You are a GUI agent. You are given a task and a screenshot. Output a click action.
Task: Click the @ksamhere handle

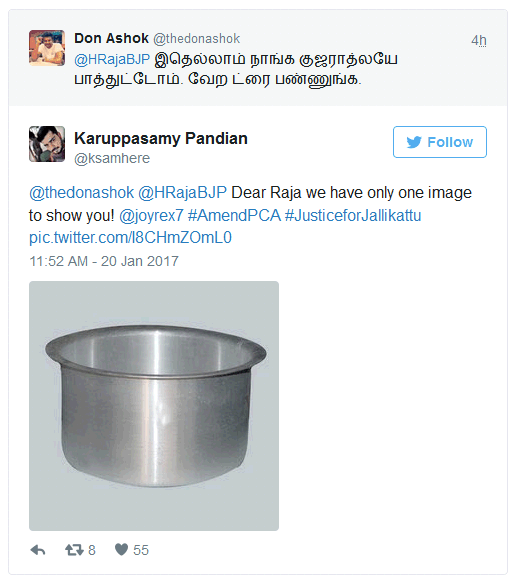(112, 158)
